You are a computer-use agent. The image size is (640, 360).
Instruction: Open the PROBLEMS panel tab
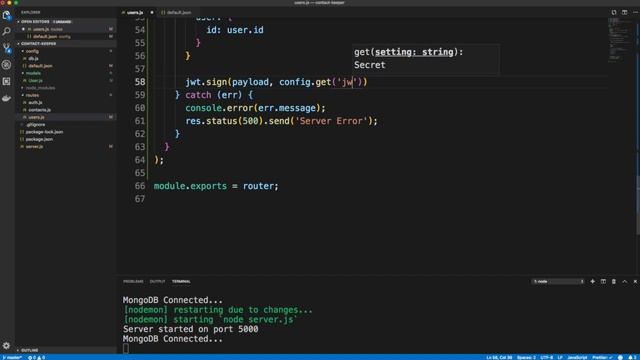pyautogui.click(x=133, y=281)
